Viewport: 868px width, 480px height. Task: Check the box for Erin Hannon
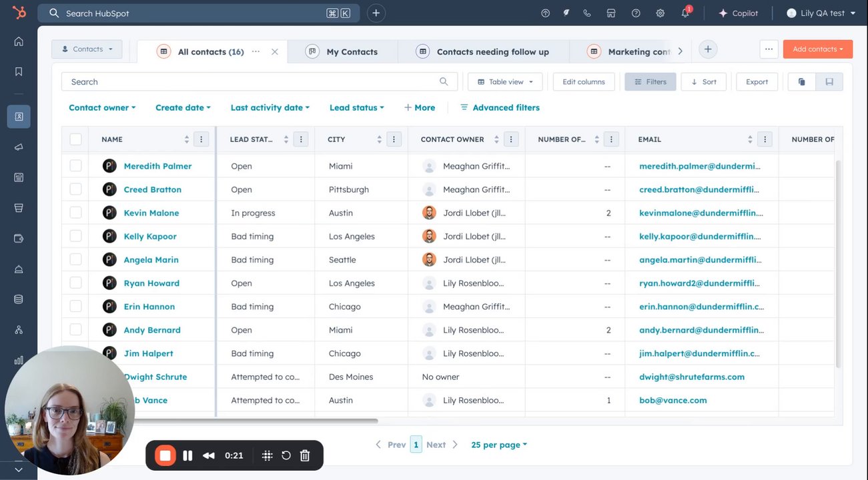pyautogui.click(x=75, y=307)
